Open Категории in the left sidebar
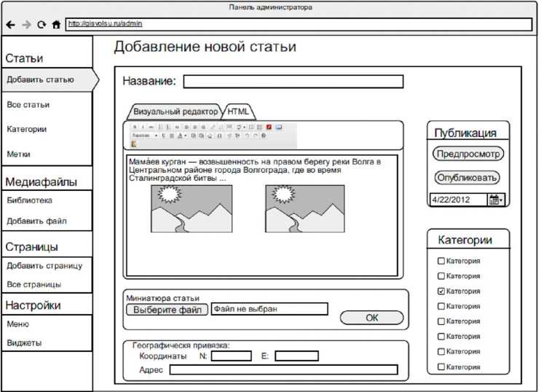 click(x=27, y=129)
